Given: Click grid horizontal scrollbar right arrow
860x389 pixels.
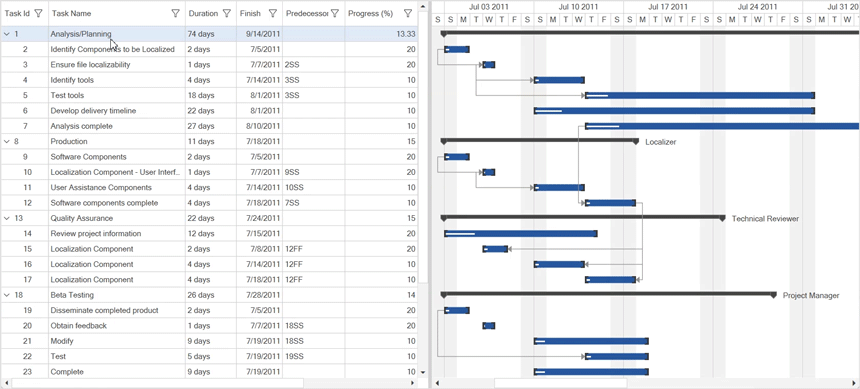Looking at the screenshot, I should coord(413,383).
